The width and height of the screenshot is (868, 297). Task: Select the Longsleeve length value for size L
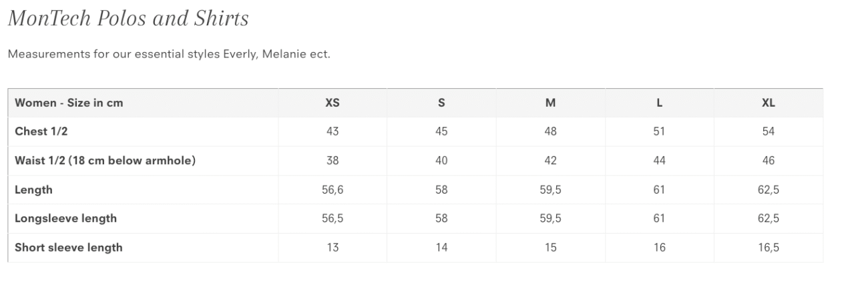tap(659, 218)
